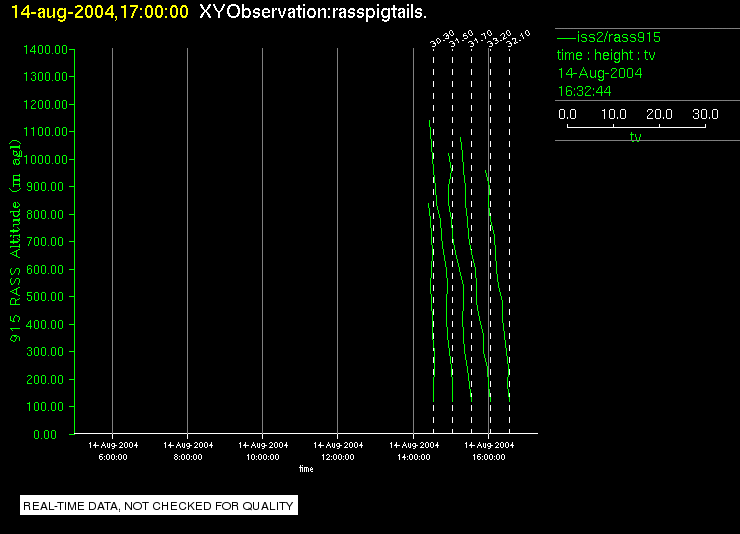Click the x-axis label '14-Aug-2004 10:00:00'
Viewport: 740px width, 534px height.
pyautogui.click(x=263, y=451)
